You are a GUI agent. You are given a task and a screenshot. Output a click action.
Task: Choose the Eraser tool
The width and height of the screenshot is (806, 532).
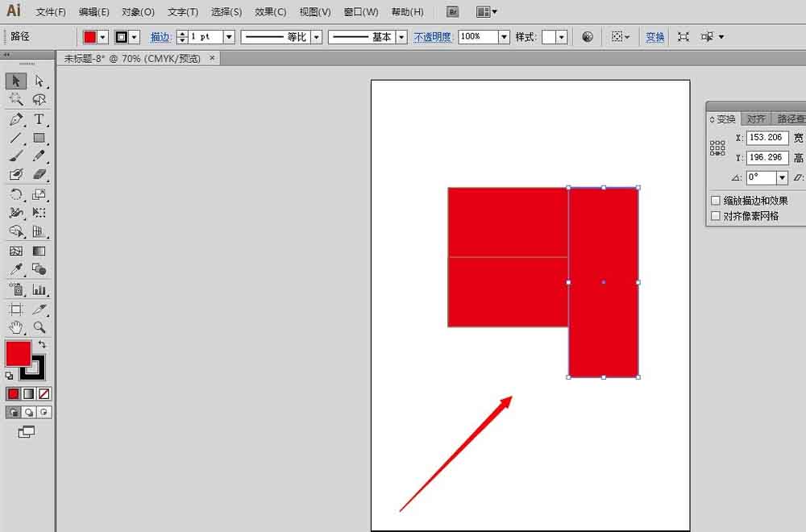[x=39, y=174]
